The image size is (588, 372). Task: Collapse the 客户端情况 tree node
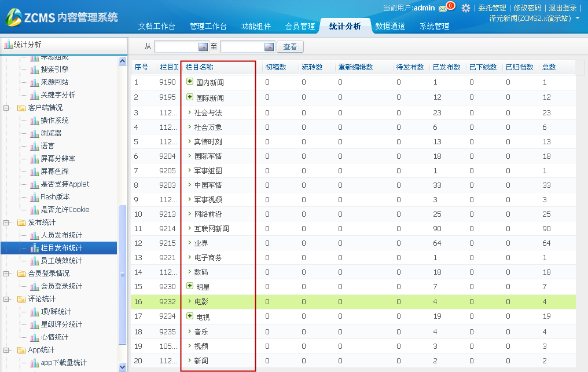coord(7,108)
